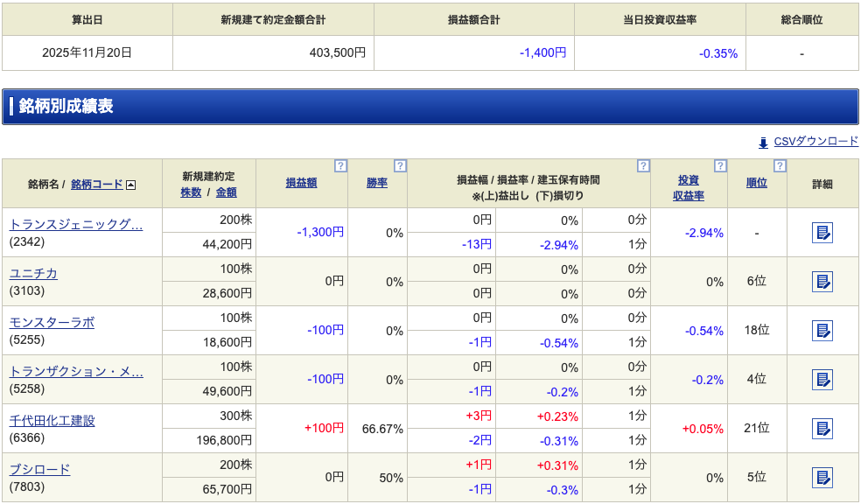Open details icon for ブシロード row
861x504 pixels.
822,478
